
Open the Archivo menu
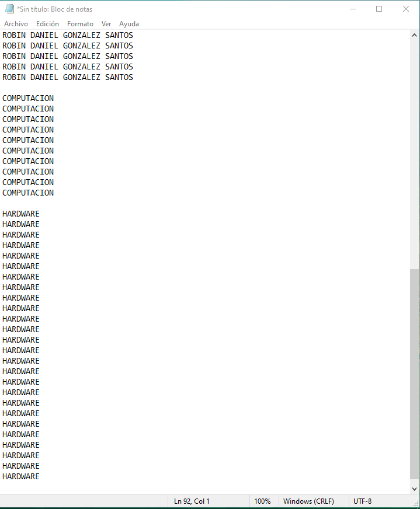point(16,24)
